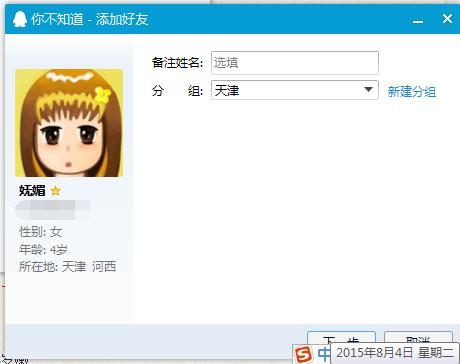460x364 pixels.
Task: Click the 你不知道 - 添加好友 title text
Action: tap(90, 19)
